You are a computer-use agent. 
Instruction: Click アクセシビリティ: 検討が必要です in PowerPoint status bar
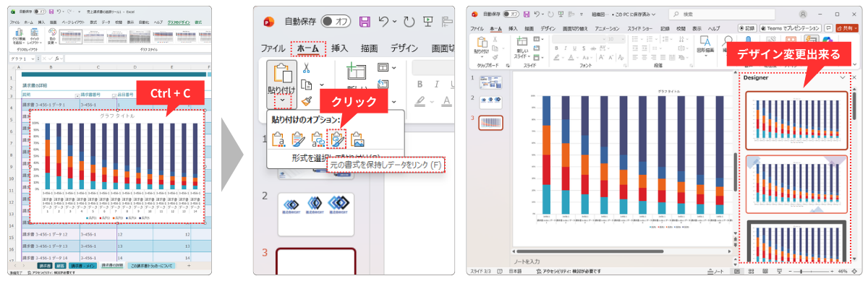click(x=567, y=271)
